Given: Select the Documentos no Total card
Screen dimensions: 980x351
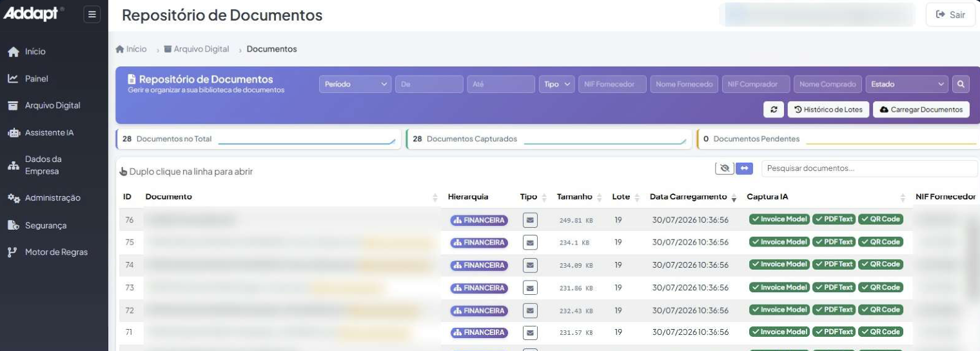Looking at the screenshot, I should 259,139.
